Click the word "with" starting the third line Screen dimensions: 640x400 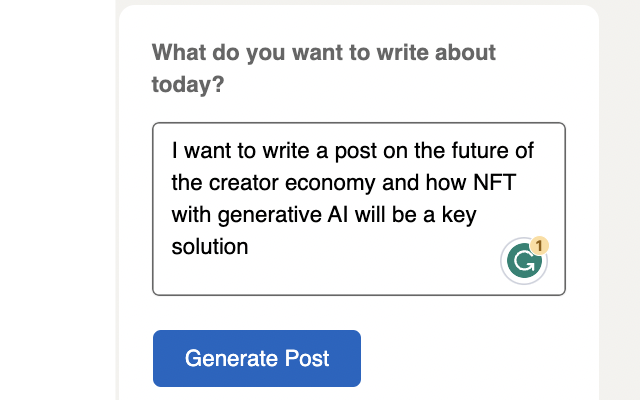pyautogui.click(x=191, y=215)
